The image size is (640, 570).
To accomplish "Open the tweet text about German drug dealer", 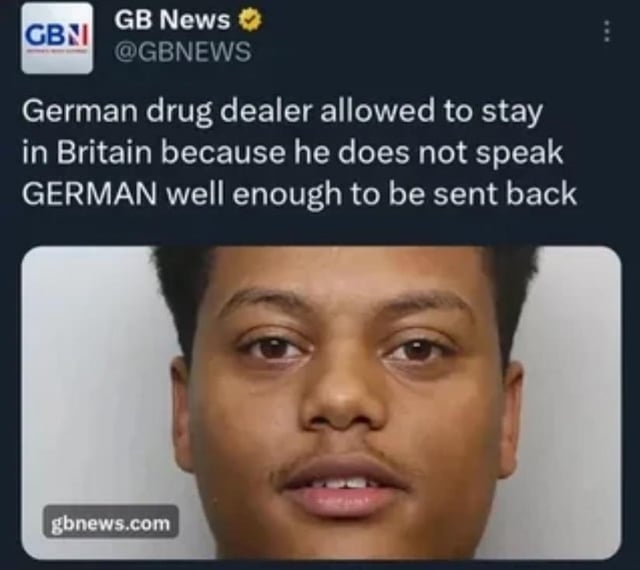I will coord(299,153).
